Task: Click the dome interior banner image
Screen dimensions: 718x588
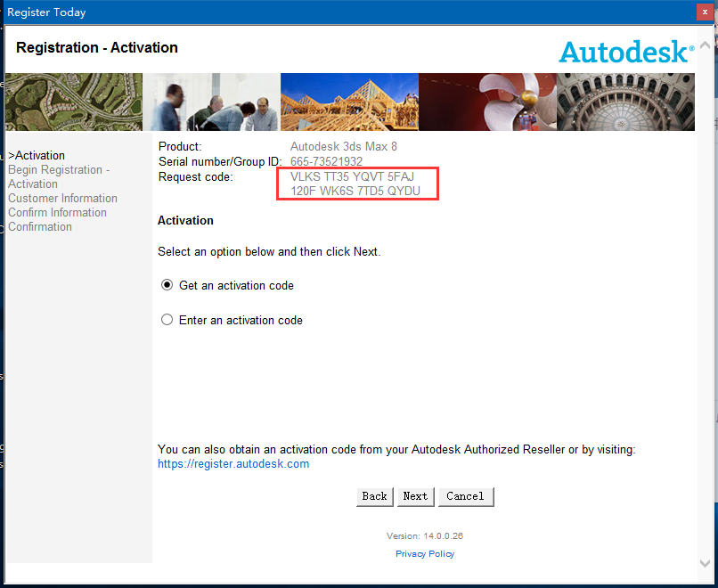Action: 625,102
